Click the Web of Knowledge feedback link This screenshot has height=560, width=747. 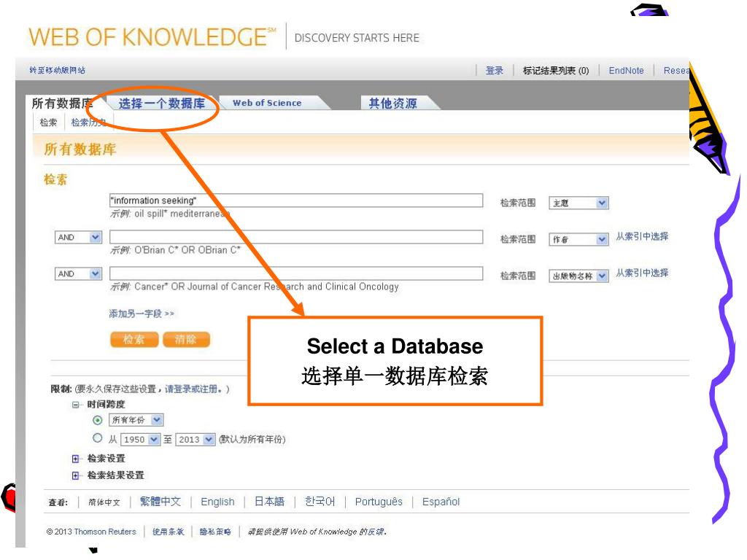point(317,532)
